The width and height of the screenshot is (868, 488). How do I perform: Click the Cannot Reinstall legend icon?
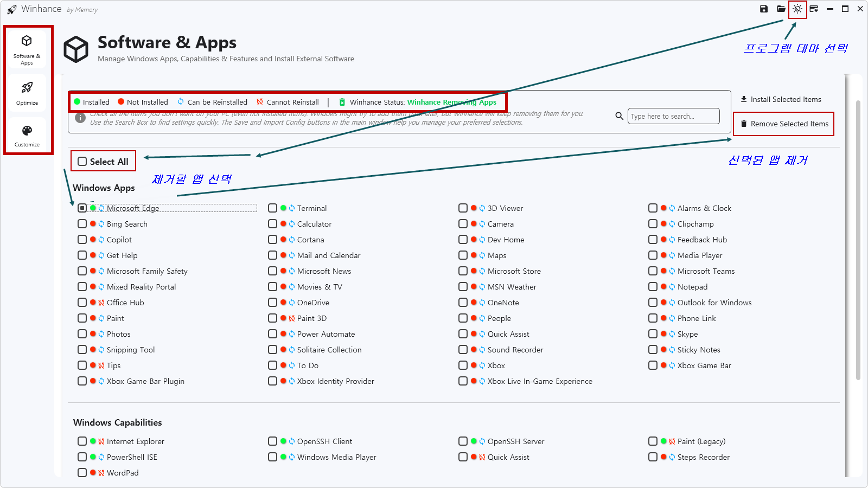pos(260,101)
